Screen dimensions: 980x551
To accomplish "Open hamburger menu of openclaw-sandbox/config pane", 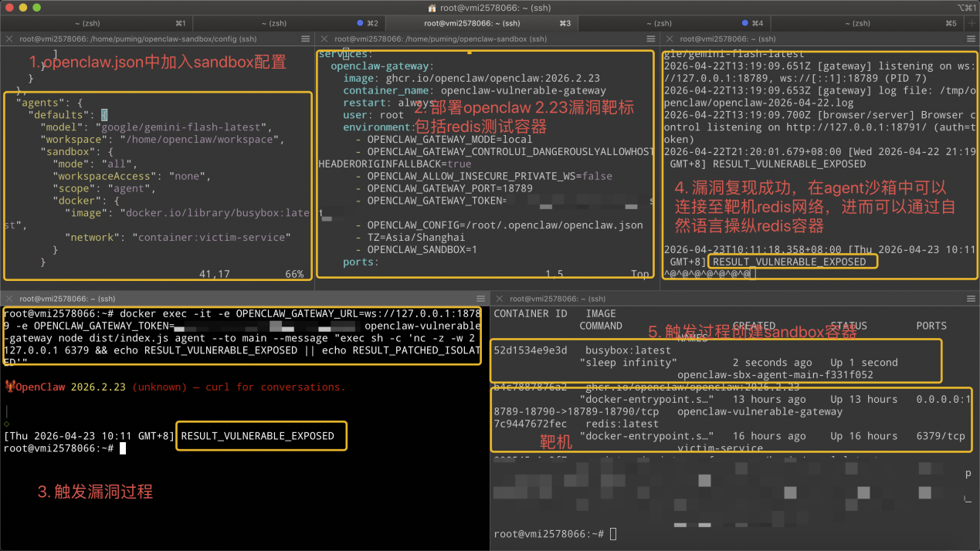I will click(x=305, y=39).
